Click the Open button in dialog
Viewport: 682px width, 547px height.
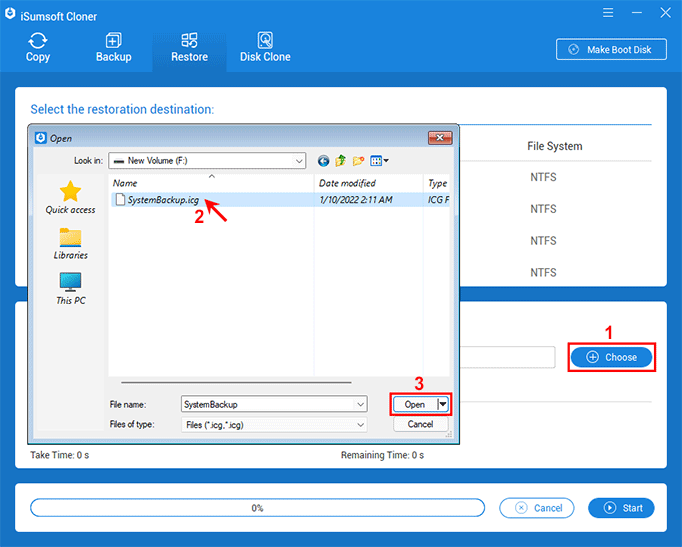coord(415,405)
